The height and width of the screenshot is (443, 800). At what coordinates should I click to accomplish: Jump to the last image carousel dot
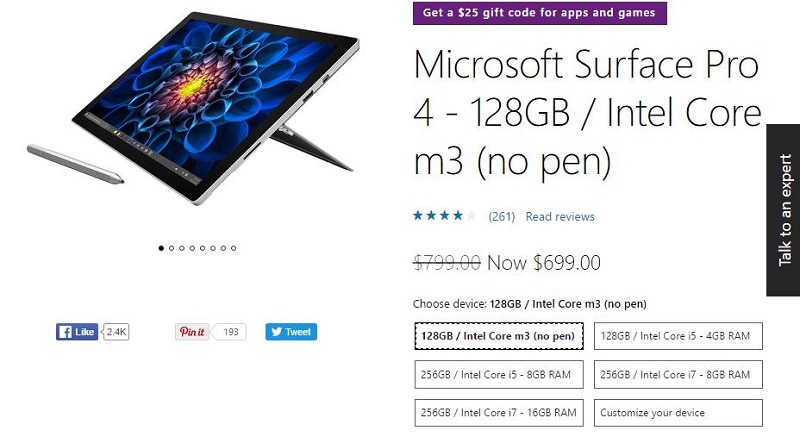point(234,248)
